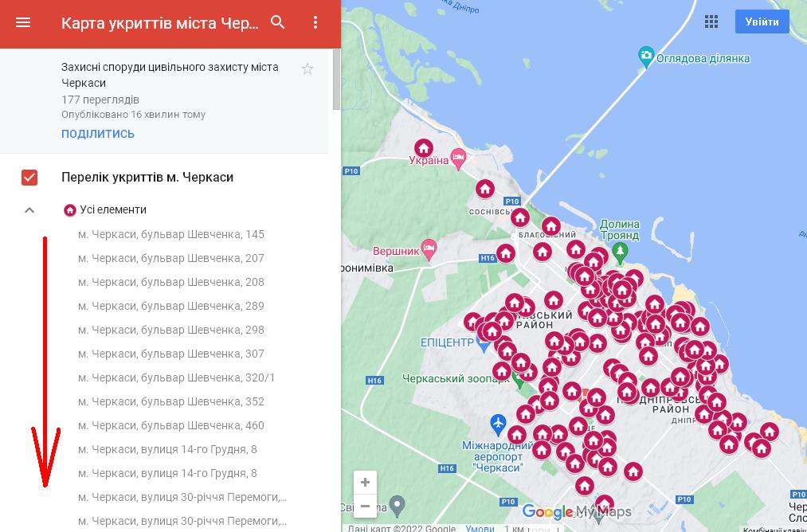
Task: Click the Увійти sign-in button
Action: [x=762, y=22]
